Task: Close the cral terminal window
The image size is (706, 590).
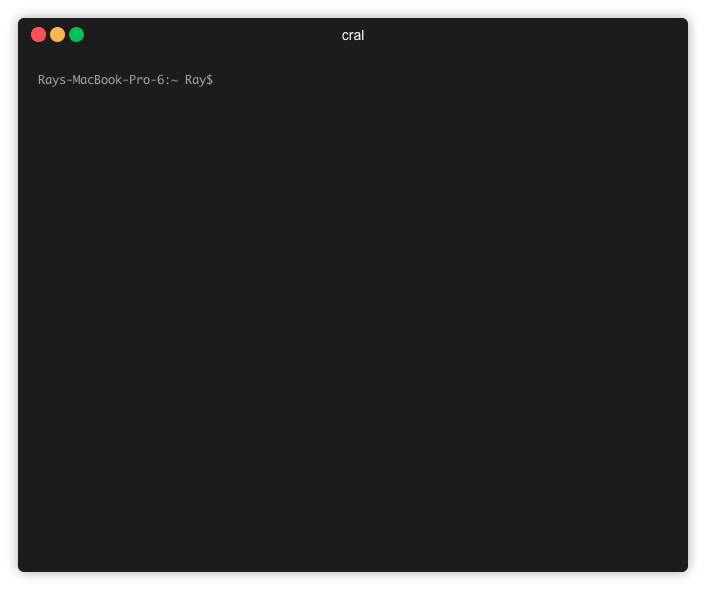Action: [38, 35]
